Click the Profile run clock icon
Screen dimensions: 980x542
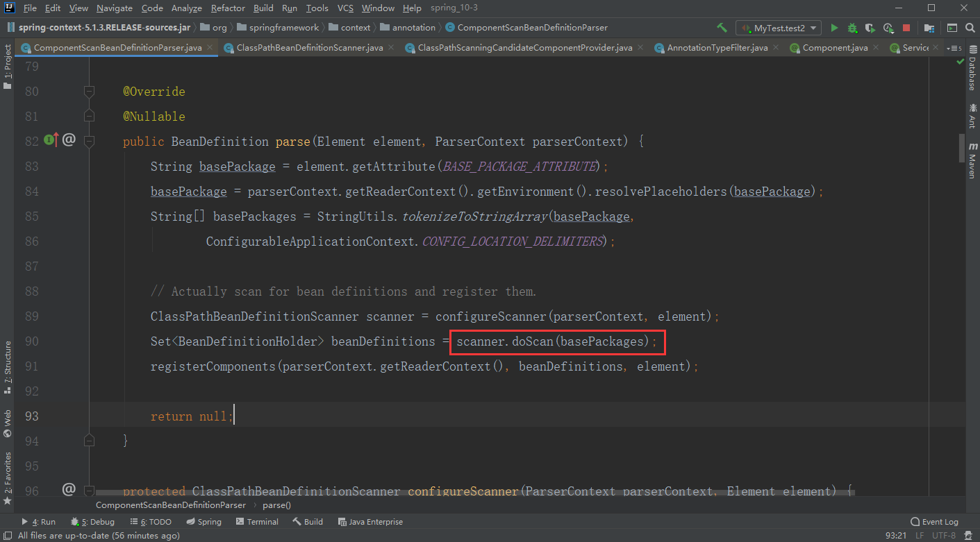pos(888,28)
